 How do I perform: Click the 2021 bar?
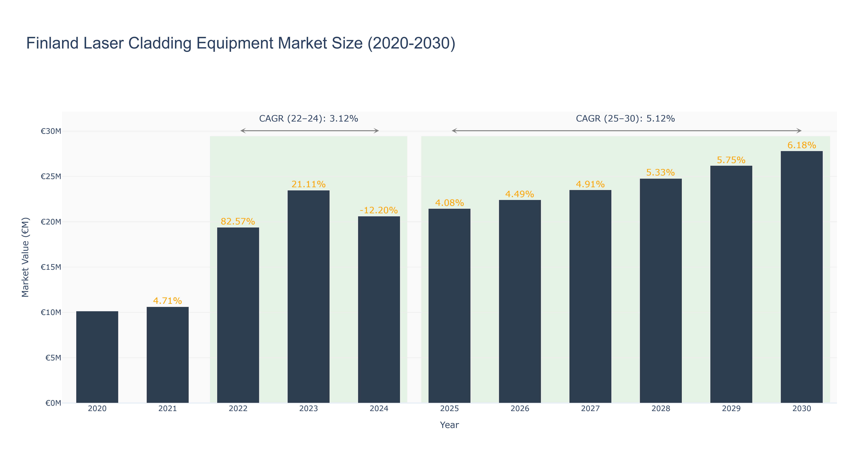click(x=167, y=354)
